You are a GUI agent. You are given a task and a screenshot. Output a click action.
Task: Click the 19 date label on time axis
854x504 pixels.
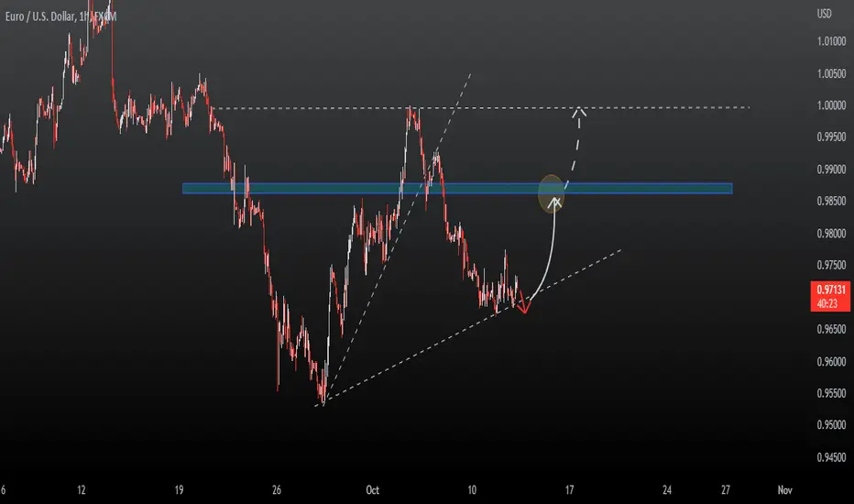179,490
